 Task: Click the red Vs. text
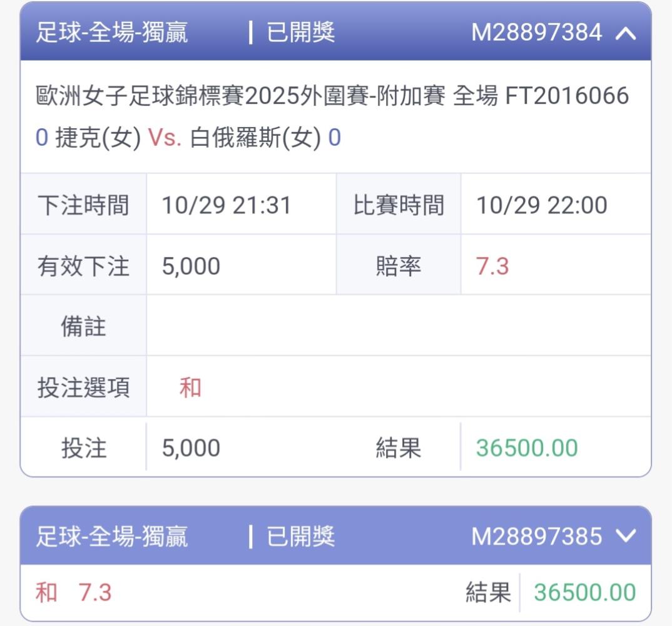165,138
